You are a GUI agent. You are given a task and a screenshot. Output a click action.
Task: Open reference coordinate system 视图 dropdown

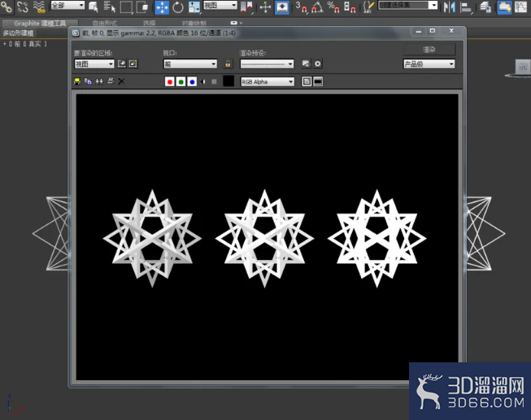point(220,5)
